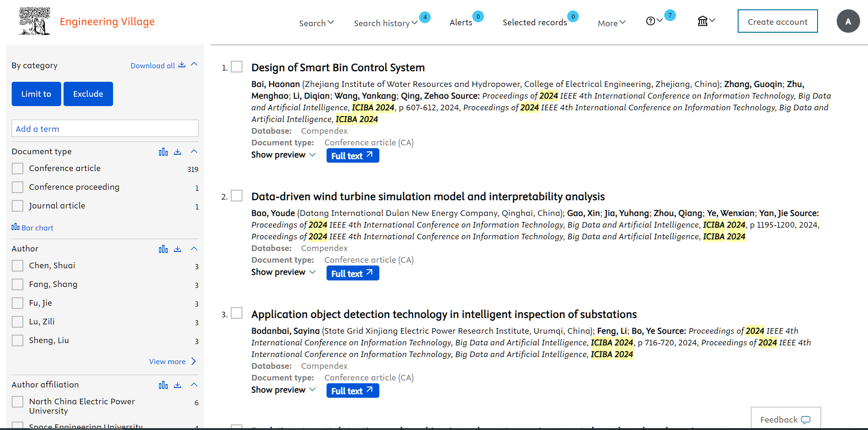Click the Search history count badge
868x430 pixels.
pos(425,17)
